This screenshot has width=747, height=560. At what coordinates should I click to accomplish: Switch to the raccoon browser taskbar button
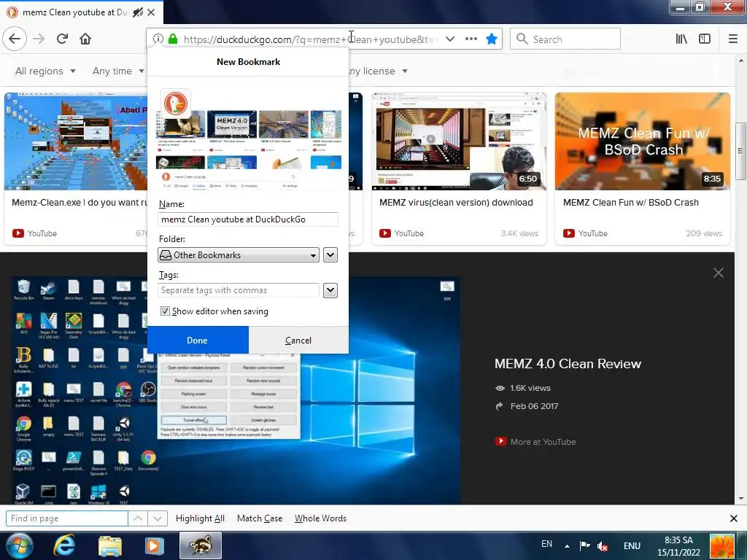click(201, 545)
